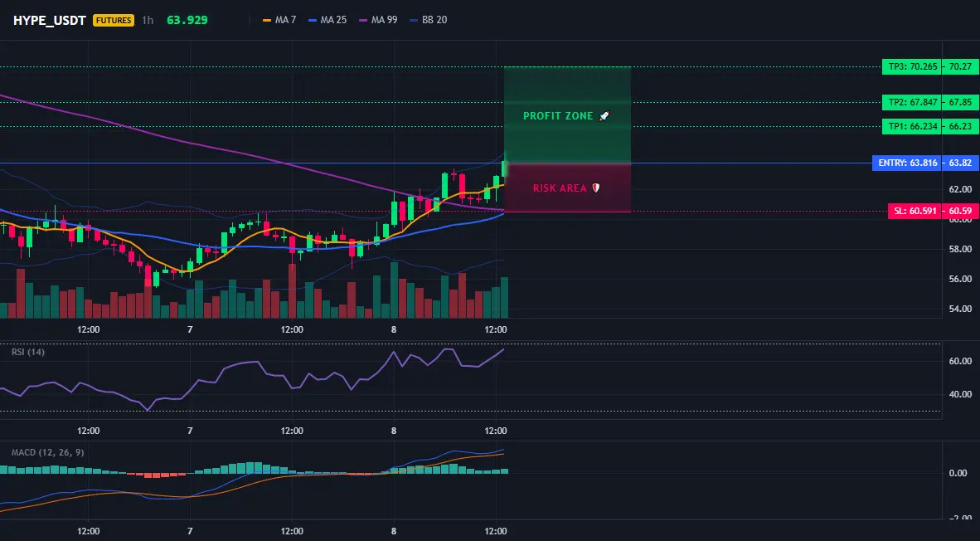Click the 67.85 price axis tag
Image resolution: width=980 pixels, height=541 pixels.
[961, 102]
